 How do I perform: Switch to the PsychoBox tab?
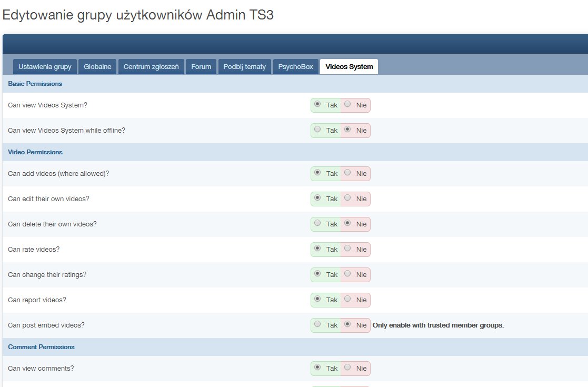point(295,67)
